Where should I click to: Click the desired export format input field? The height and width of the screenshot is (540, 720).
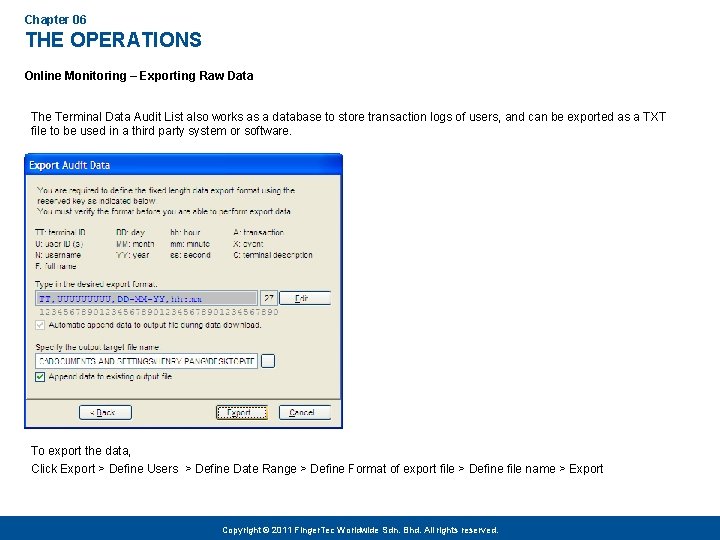click(x=146, y=298)
